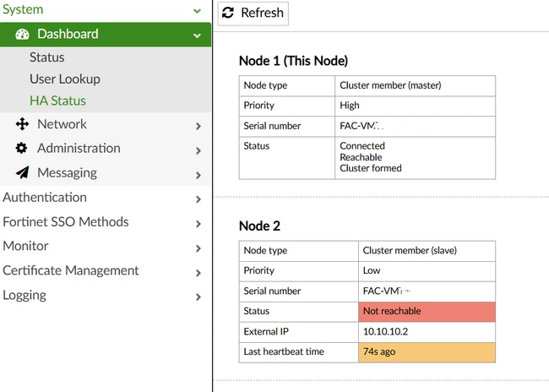This screenshot has width=549, height=392.
Task: Click the 'Node 2' heading
Action: (259, 226)
